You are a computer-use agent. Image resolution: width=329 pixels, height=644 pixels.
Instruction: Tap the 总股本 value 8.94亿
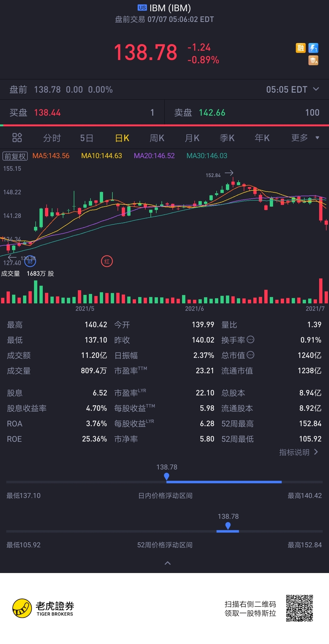point(310,393)
